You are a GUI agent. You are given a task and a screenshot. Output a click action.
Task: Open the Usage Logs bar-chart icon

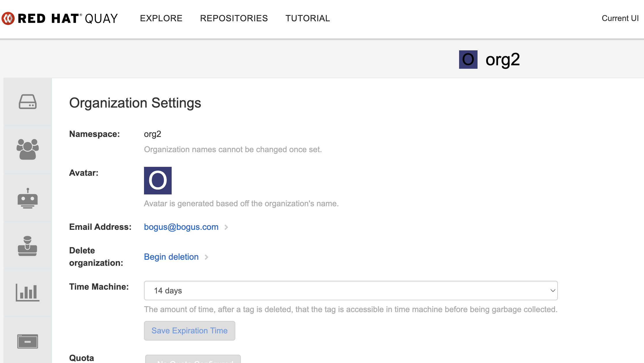pos(28,293)
